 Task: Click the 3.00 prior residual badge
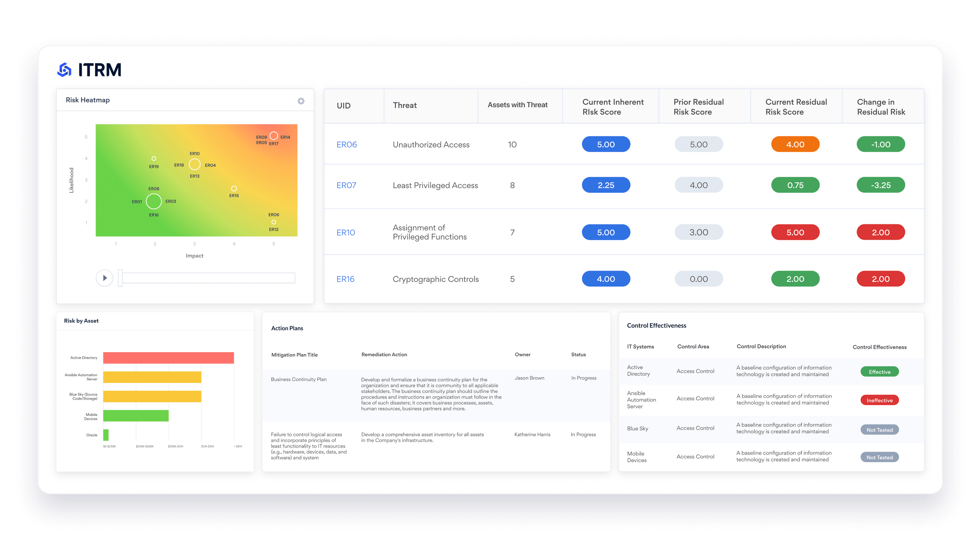tap(698, 233)
